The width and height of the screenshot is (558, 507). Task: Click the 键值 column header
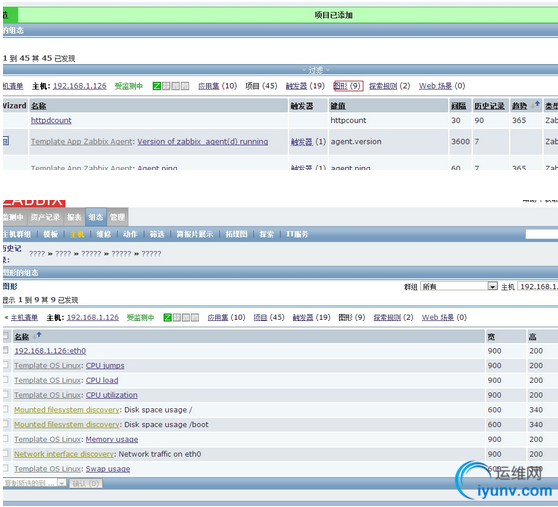[x=338, y=106]
